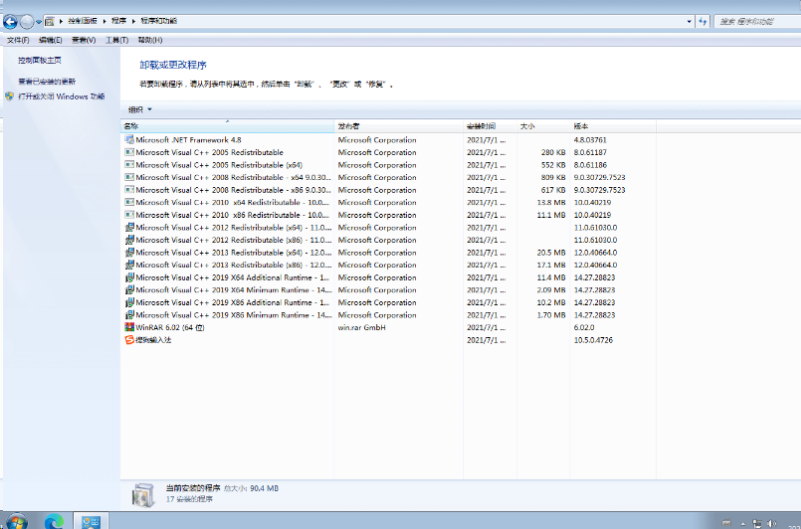The image size is (801, 529).
Task: Open the volume speaker icon in system tray
Action: (x=771, y=523)
